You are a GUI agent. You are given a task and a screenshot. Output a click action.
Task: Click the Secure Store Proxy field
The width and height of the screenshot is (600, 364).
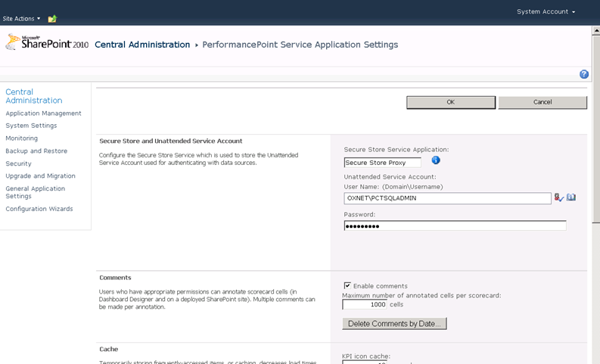382,163
